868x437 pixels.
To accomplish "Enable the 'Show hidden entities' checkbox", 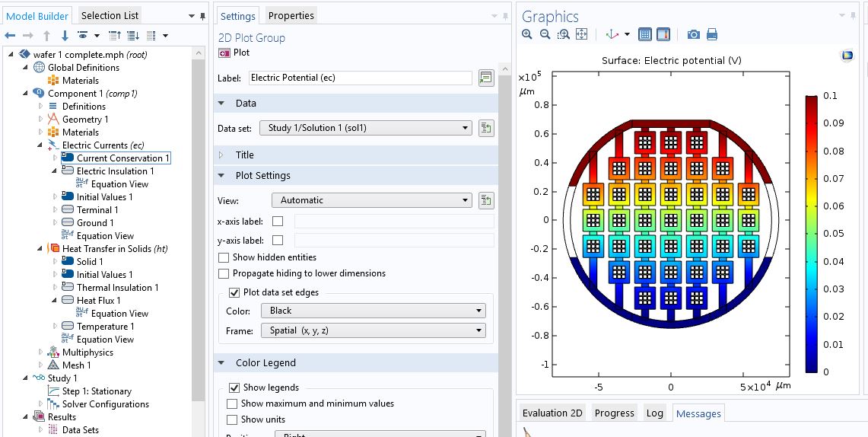I will click(x=224, y=257).
